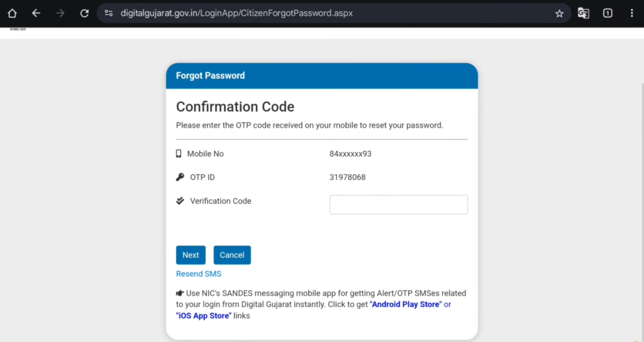644x342 pixels.
Task: Navigate back to the previous page
Action: pos(36,13)
